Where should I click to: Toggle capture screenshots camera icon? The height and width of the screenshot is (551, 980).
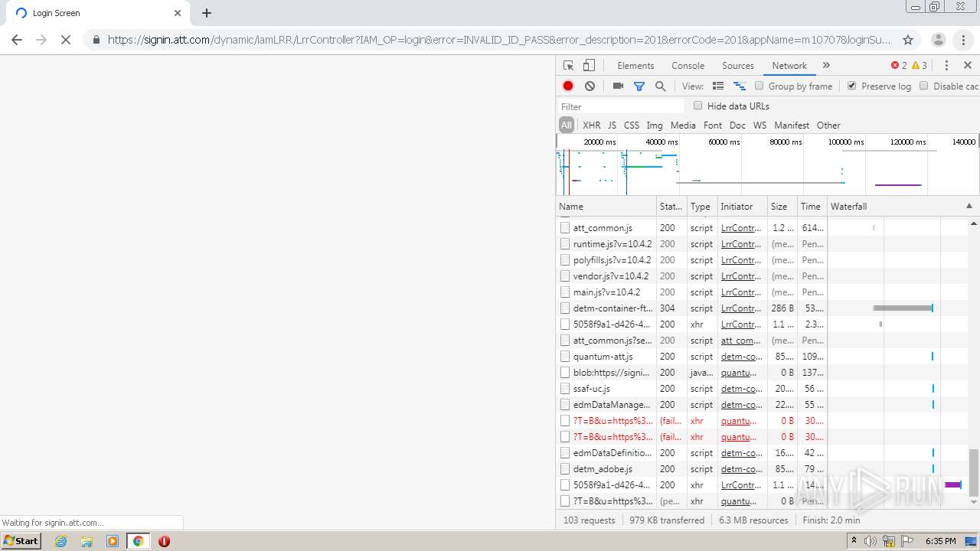(x=618, y=86)
